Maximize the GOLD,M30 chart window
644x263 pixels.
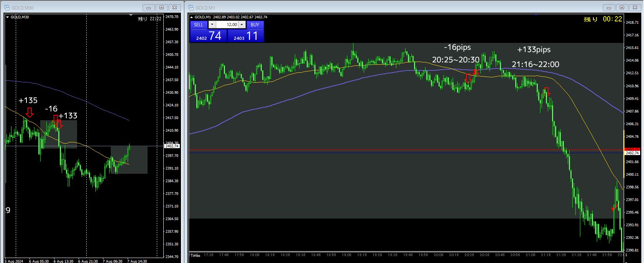[x=161, y=8]
